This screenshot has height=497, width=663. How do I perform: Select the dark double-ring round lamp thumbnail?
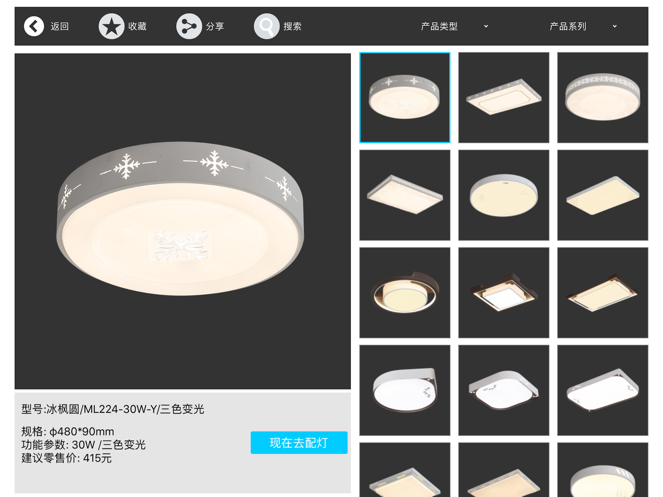click(405, 293)
